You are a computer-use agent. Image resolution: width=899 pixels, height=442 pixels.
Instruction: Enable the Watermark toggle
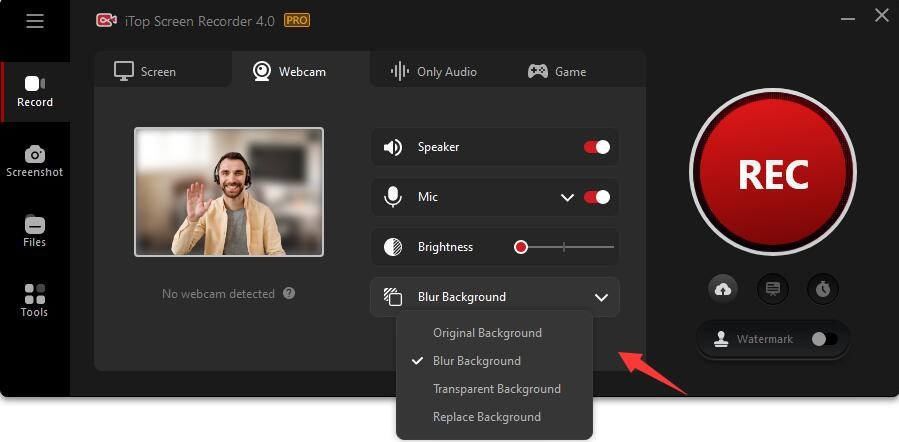click(x=824, y=339)
